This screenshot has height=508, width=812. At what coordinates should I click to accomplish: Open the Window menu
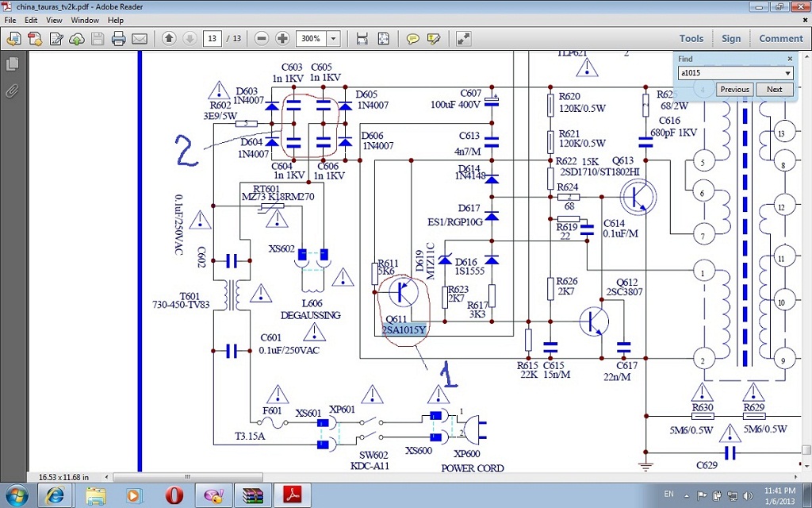(85, 20)
